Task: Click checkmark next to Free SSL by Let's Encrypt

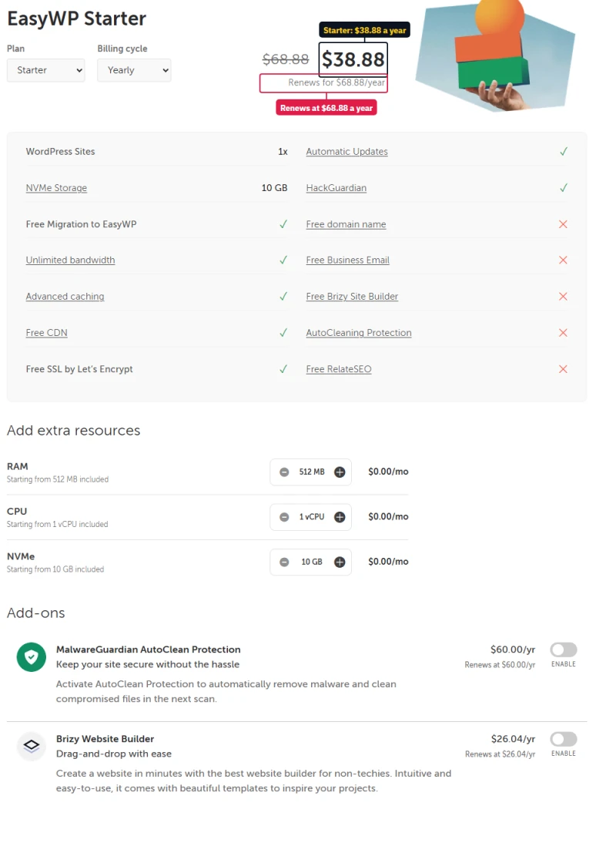Action: (283, 369)
